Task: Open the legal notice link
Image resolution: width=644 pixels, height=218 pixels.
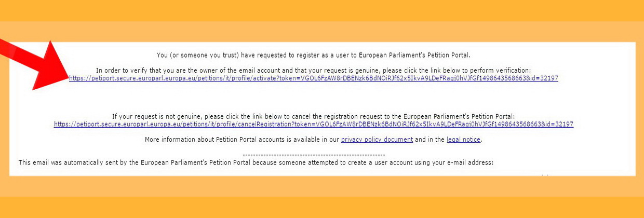Action: (x=464, y=140)
